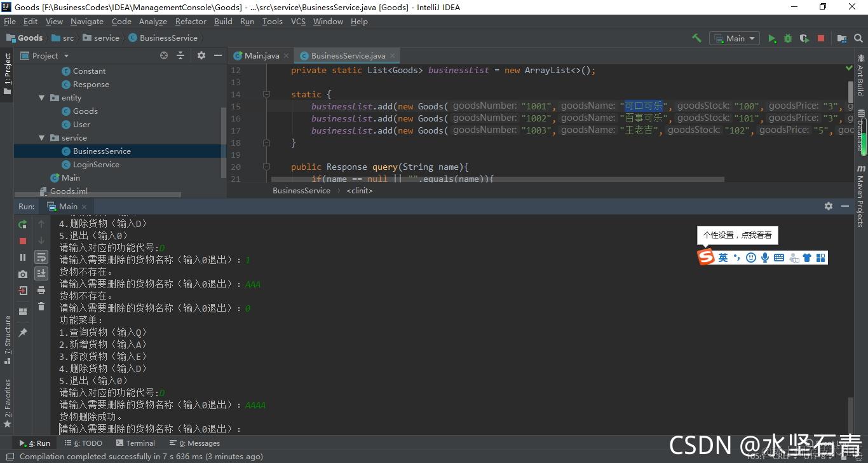
Task: Close the Main.java editor tab
Action: click(x=286, y=56)
